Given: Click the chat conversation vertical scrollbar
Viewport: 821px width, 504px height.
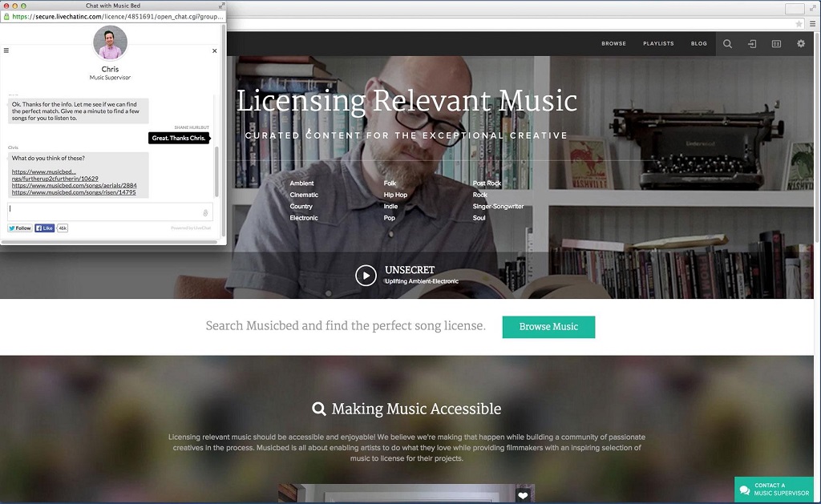Looking at the screenshot, I should pyautogui.click(x=216, y=171).
